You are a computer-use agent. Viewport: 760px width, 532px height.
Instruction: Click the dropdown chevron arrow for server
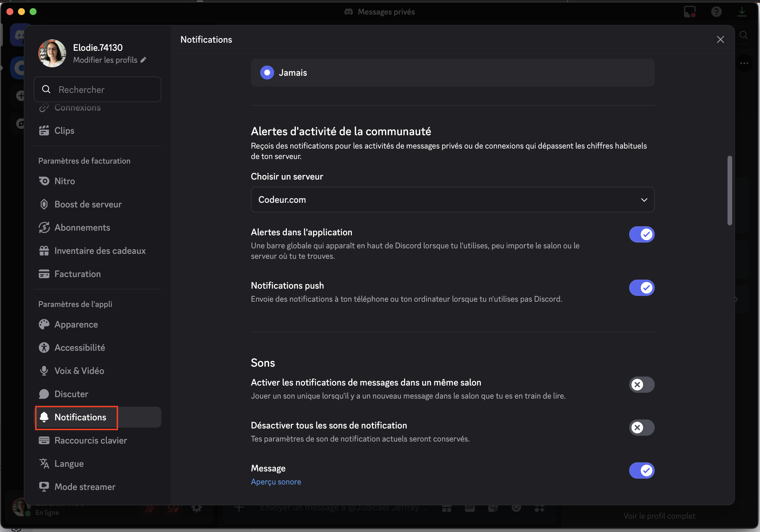click(x=644, y=200)
